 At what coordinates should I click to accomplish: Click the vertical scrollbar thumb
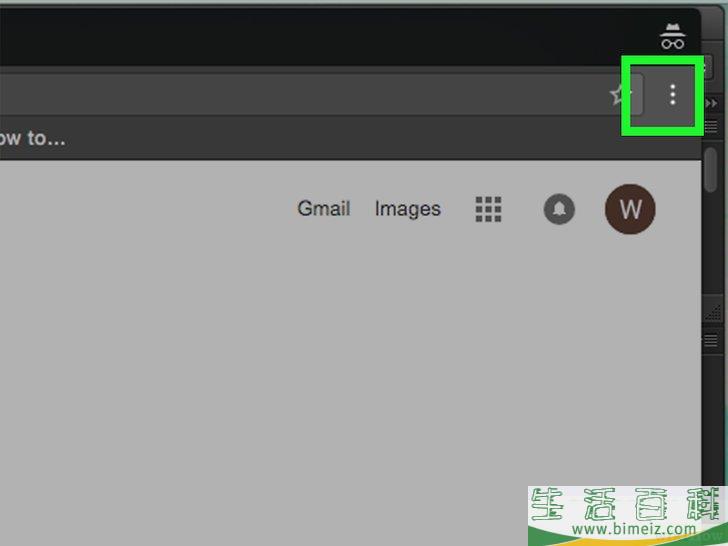coord(710,169)
